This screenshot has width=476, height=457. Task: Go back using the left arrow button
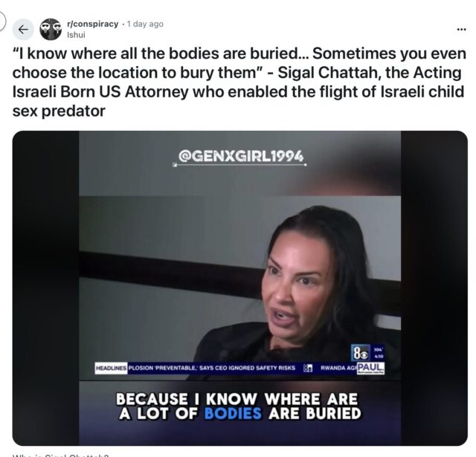[23, 30]
